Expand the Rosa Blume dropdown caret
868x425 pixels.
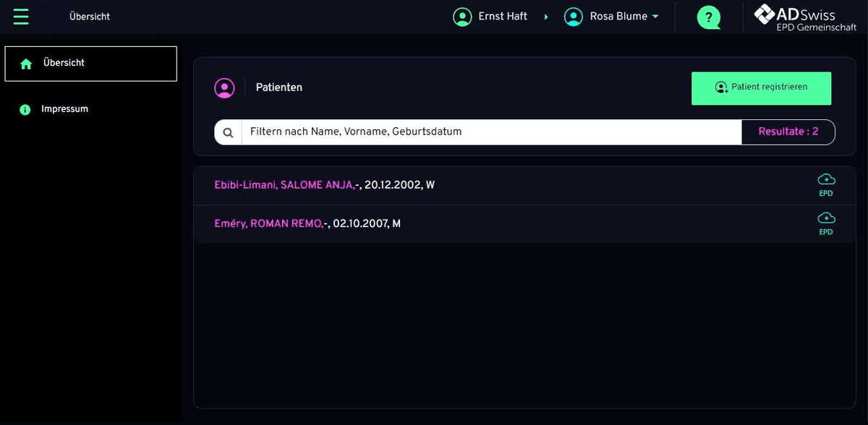click(x=655, y=17)
